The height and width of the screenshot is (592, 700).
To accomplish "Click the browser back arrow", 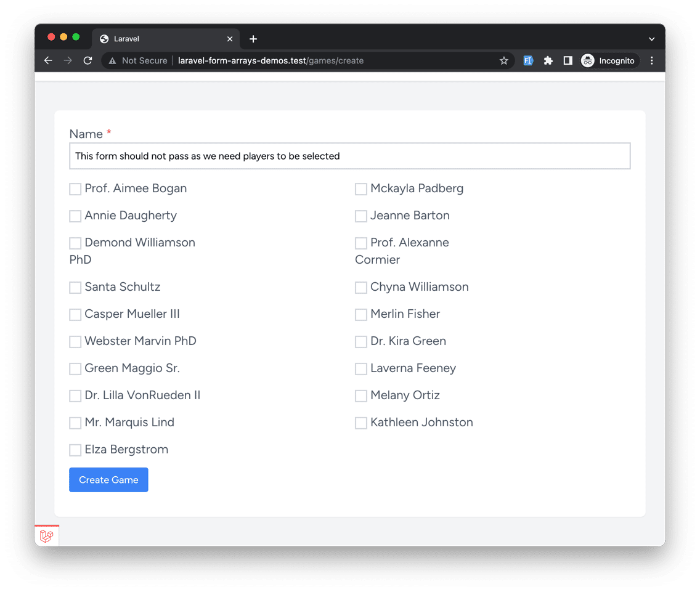I will click(x=49, y=60).
